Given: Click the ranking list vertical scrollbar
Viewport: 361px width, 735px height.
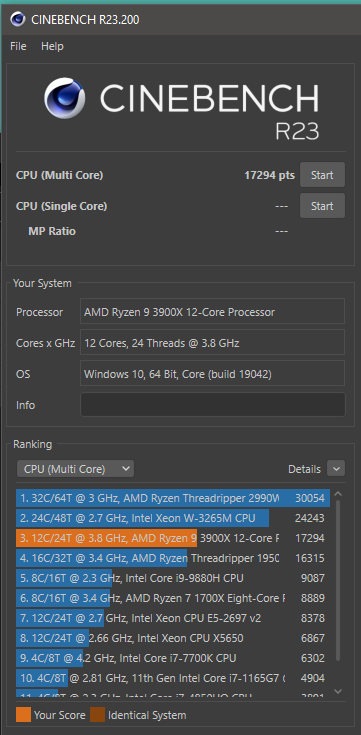Looking at the screenshot, I should (338, 581).
